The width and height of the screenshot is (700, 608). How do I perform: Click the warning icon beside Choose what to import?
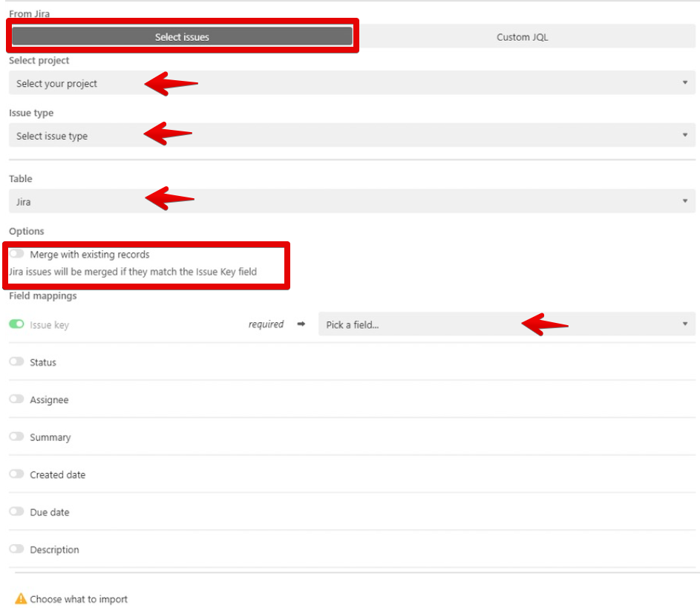click(21, 598)
